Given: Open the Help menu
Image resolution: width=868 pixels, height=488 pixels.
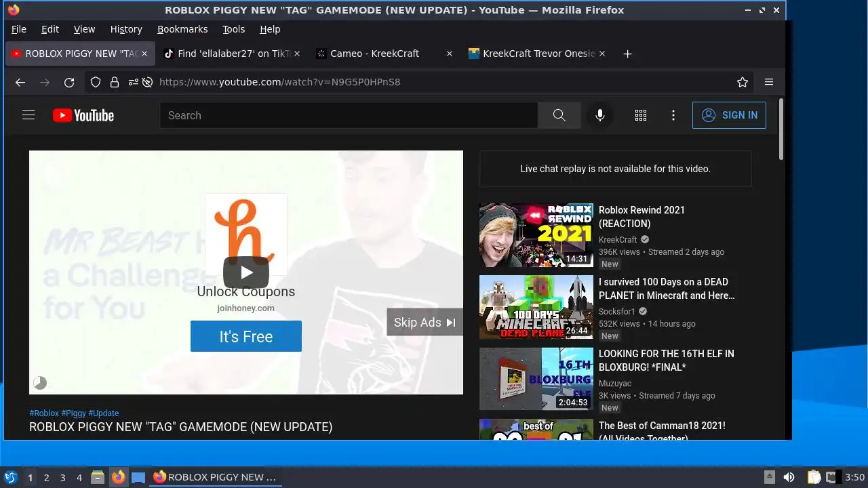Looking at the screenshot, I should click(x=270, y=29).
